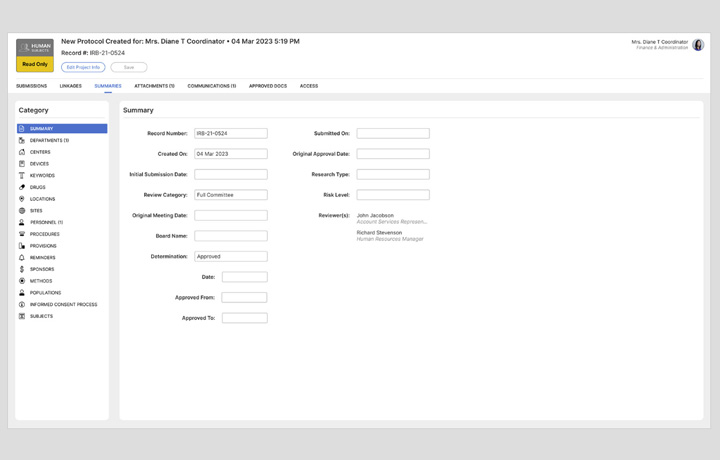Click the Save button
The width and height of the screenshot is (720, 460).
click(129, 67)
